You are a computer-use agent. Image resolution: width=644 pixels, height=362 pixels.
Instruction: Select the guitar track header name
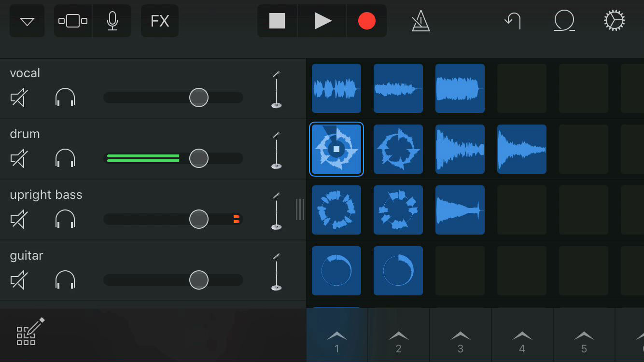point(27,255)
